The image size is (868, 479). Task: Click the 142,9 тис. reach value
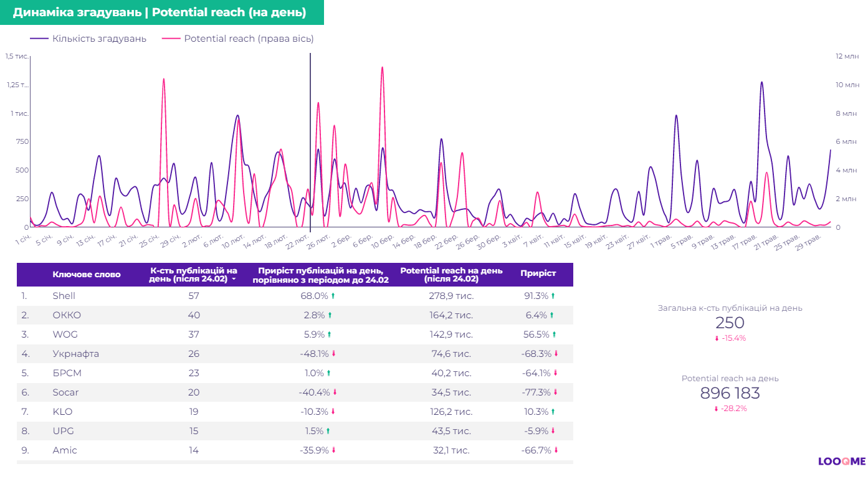(x=451, y=334)
